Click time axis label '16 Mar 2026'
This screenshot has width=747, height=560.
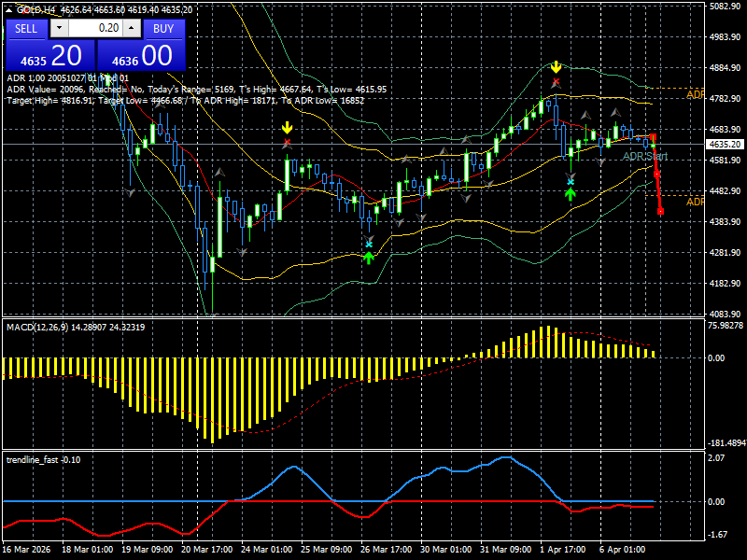pos(26,550)
